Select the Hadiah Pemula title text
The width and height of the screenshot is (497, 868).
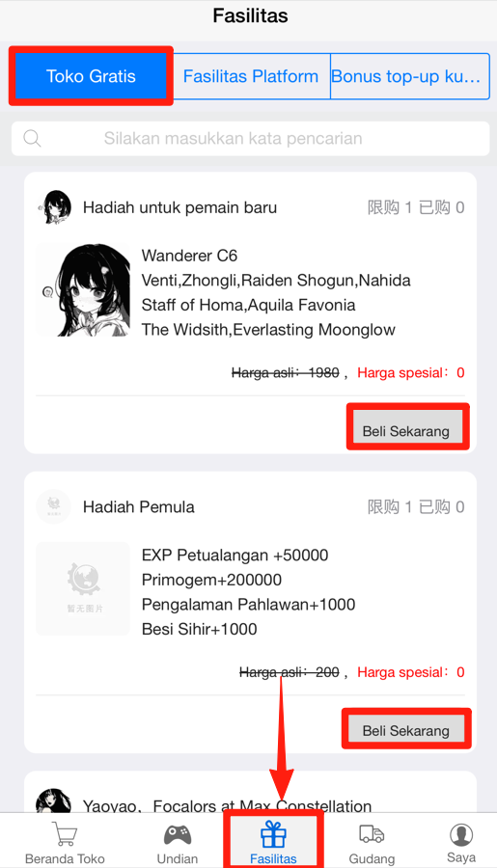(x=139, y=507)
